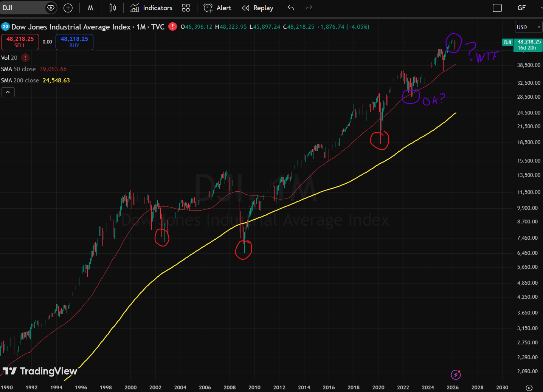This screenshot has height=392, width=543.
Task: Click the redo arrow icon
Action: [x=309, y=8]
